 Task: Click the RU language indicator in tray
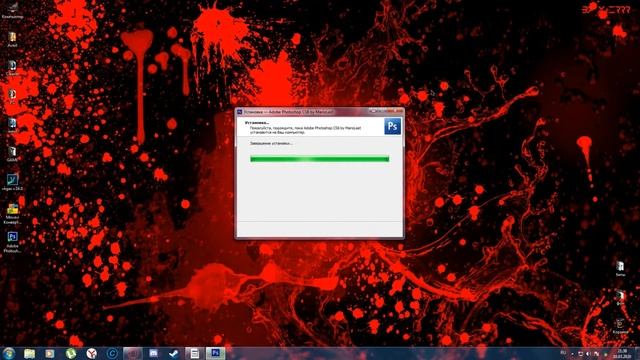563,353
